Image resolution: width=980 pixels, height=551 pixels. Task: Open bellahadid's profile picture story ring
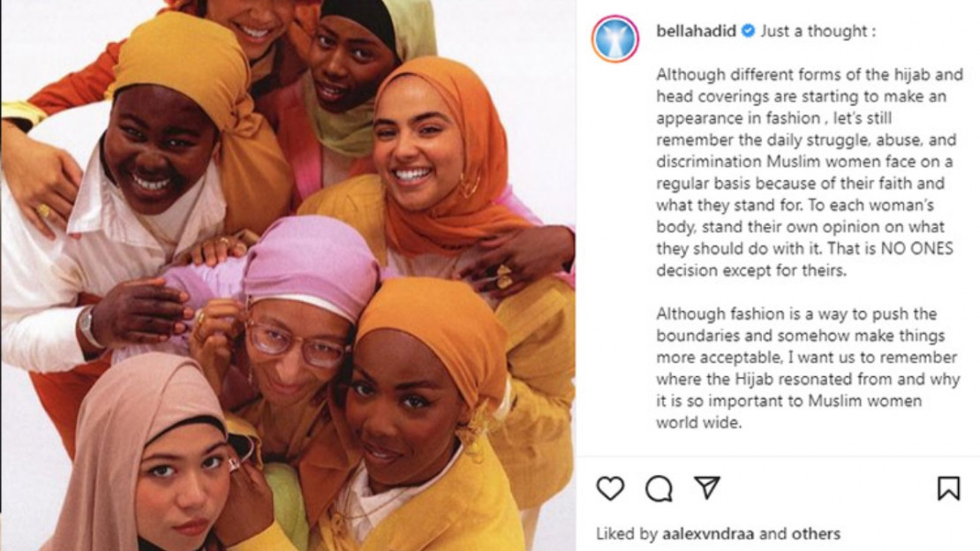[615, 39]
